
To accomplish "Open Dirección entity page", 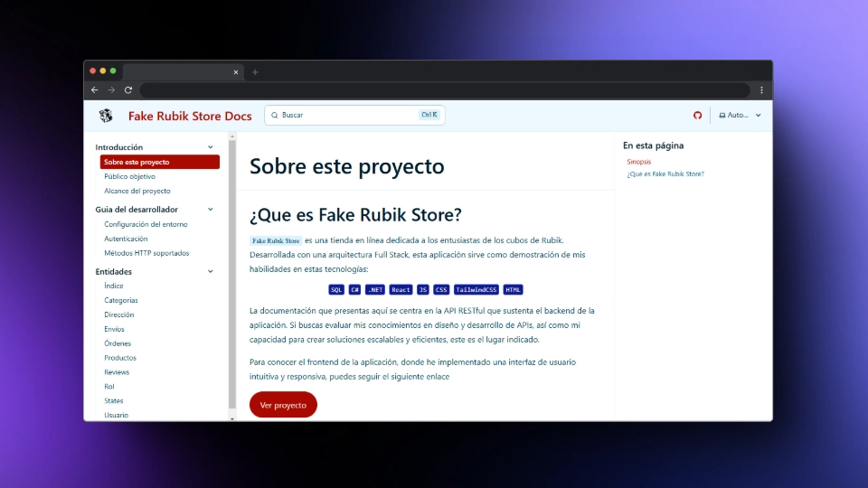I will (x=119, y=314).
